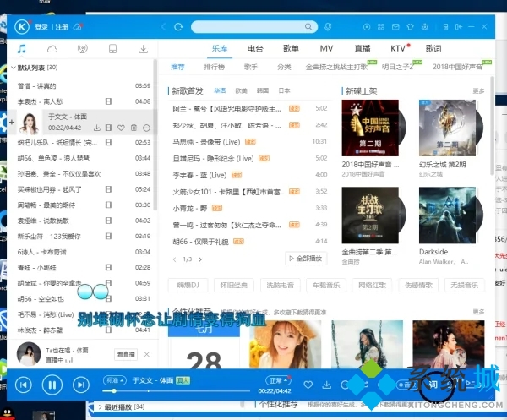Pause playback with the pause button
507x420 pixels.
click(x=52, y=385)
